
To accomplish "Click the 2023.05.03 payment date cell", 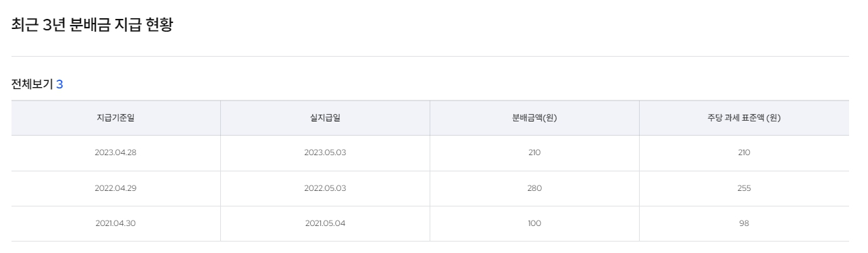I will (x=325, y=152).
